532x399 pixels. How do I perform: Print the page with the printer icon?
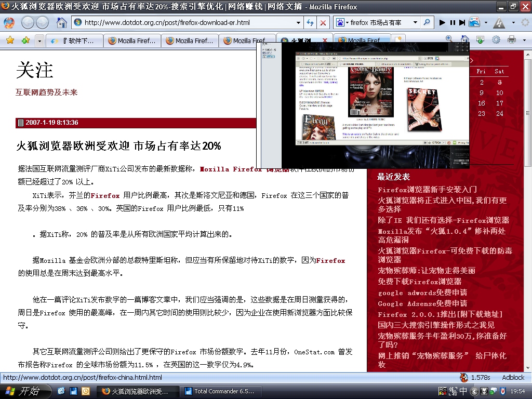512,40
